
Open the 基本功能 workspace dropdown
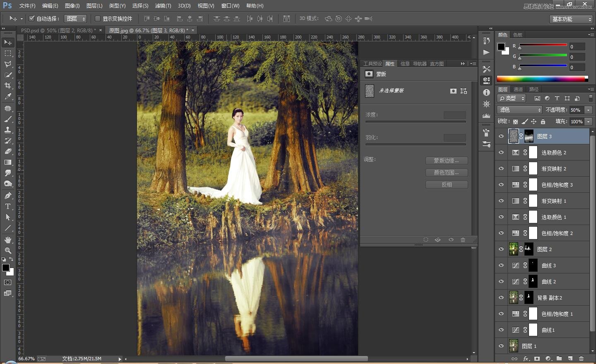coord(572,19)
